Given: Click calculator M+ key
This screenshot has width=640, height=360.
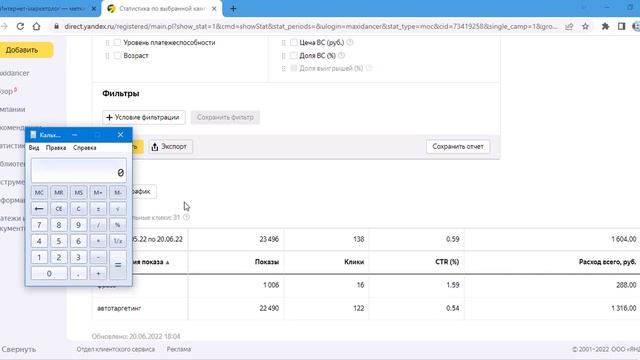Looking at the screenshot, I should pos(98,192).
